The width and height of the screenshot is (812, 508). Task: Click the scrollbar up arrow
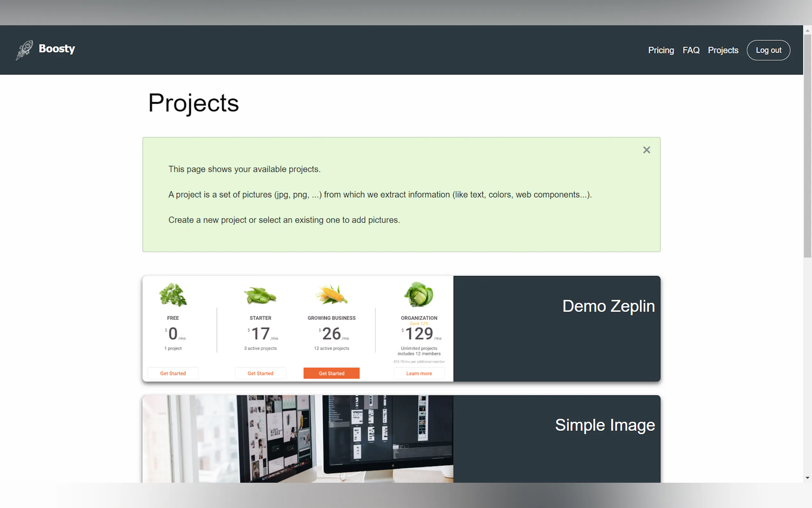807,31
